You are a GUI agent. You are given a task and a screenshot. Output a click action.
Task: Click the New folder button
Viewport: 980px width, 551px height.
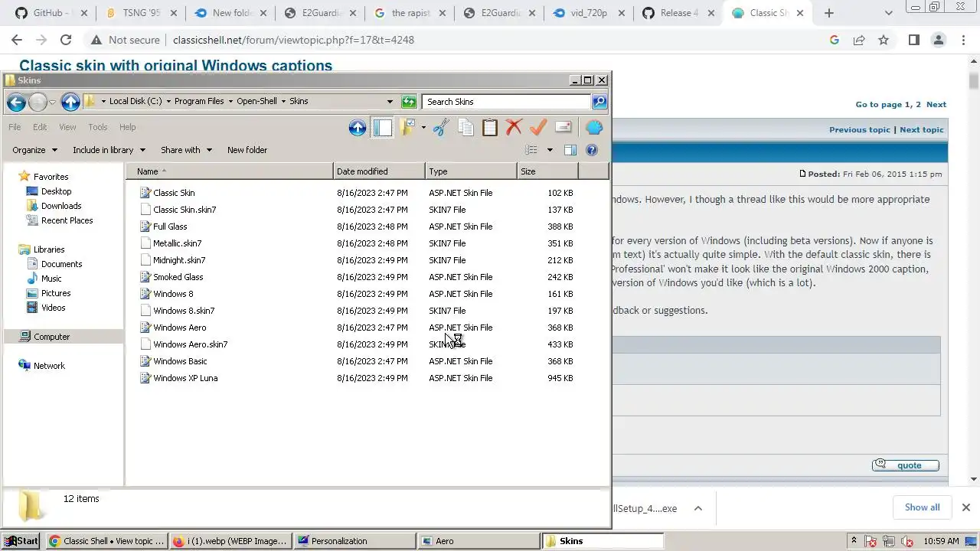pos(247,150)
